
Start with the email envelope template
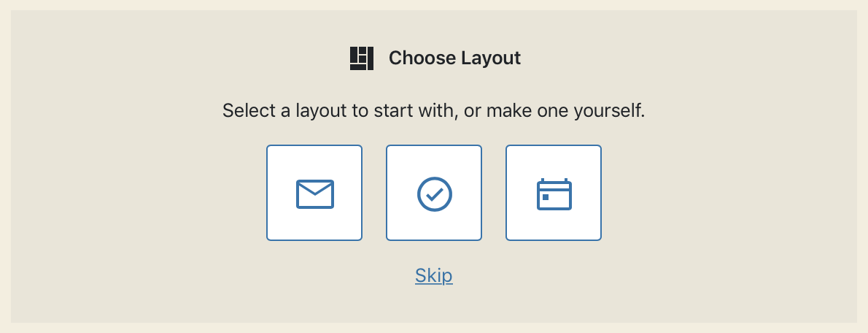click(x=314, y=193)
